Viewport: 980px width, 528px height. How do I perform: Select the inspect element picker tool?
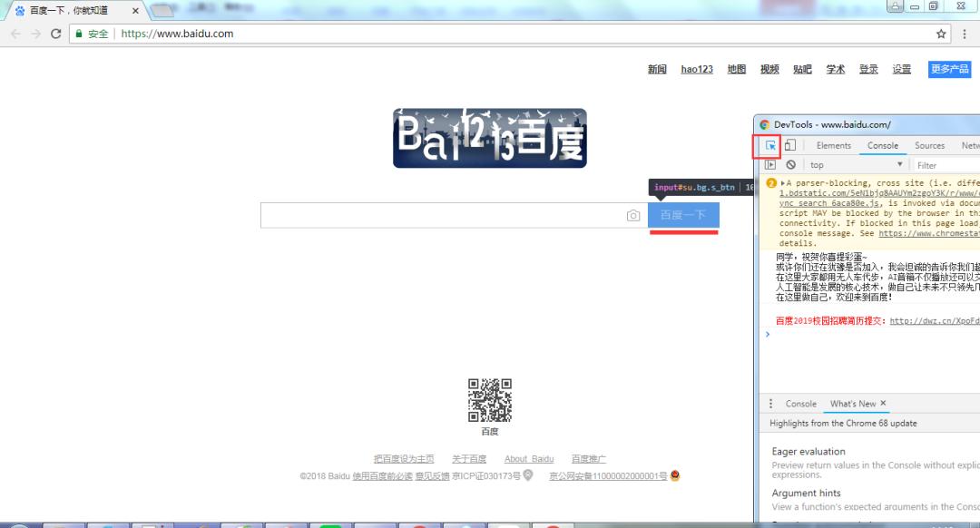click(769, 144)
